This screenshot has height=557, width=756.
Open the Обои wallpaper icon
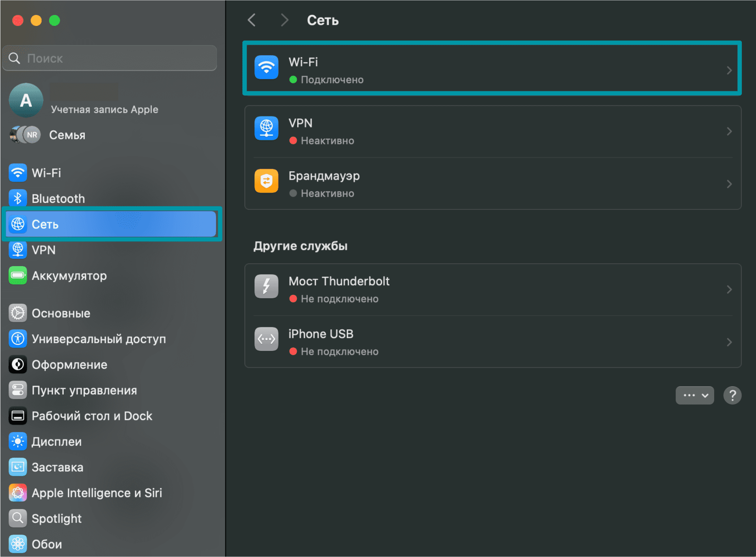click(17, 544)
